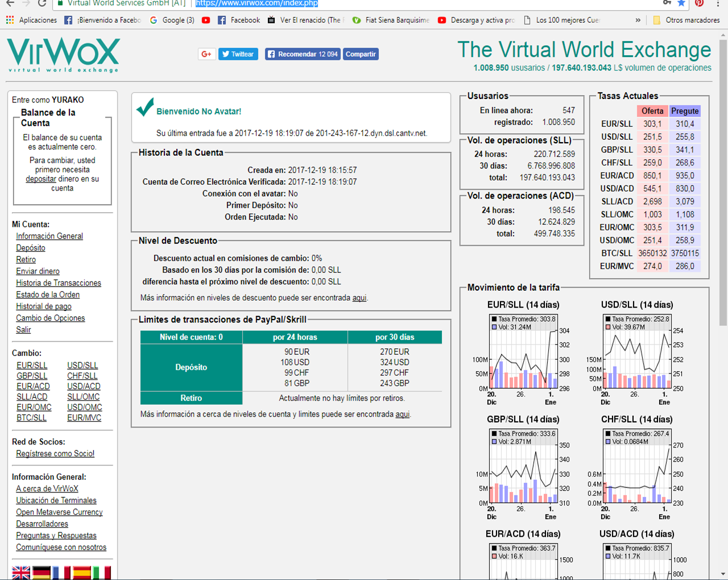728x580 pixels.
Task: Open the Depósito menu link
Action: (31, 248)
